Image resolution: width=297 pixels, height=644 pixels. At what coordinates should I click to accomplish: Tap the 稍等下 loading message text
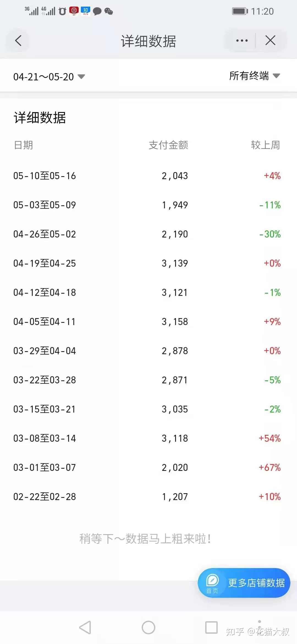(145, 539)
